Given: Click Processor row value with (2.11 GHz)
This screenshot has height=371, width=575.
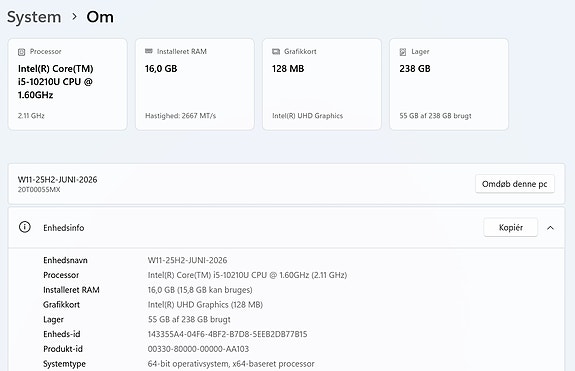Looking at the screenshot, I should 247,275.
